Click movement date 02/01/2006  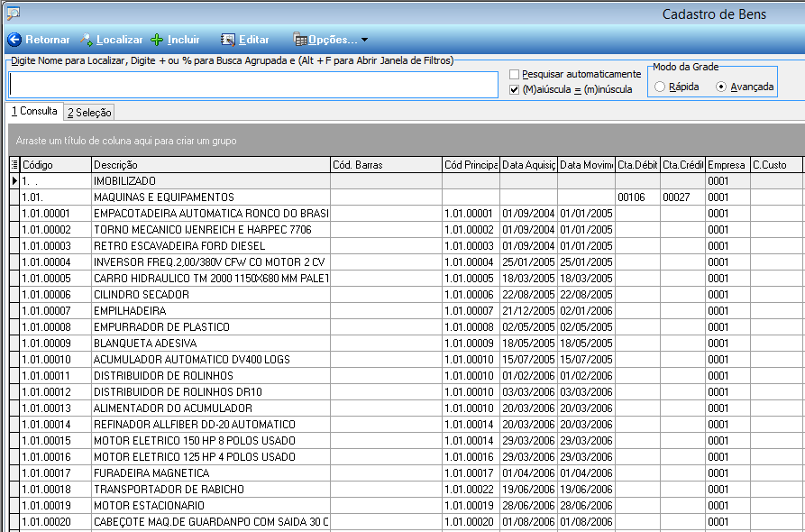tap(586, 311)
